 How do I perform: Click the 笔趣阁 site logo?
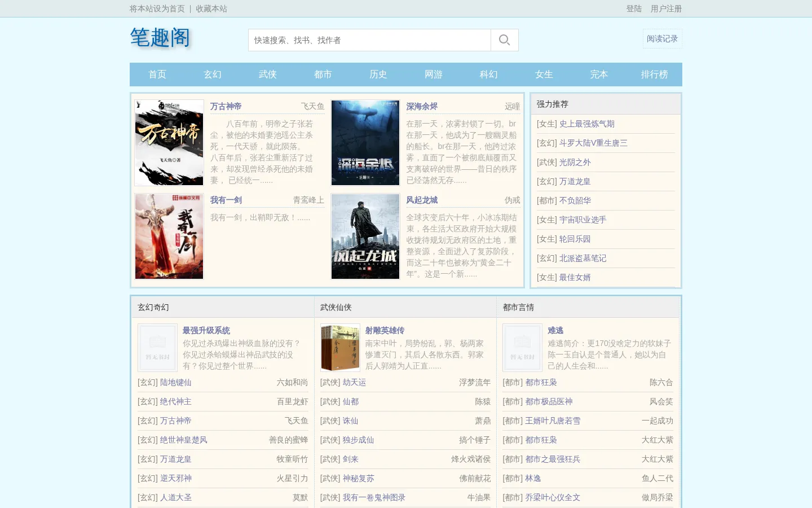(160, 38)
